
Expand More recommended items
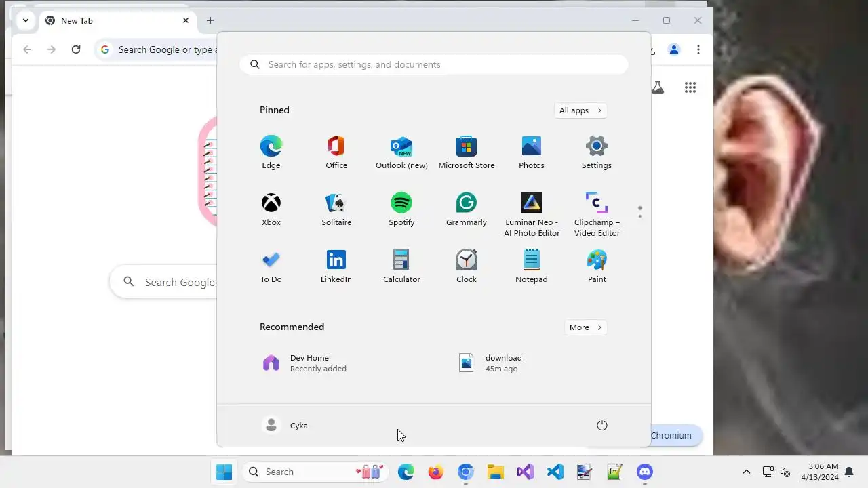pyautogui.click(x=586, y=327)
